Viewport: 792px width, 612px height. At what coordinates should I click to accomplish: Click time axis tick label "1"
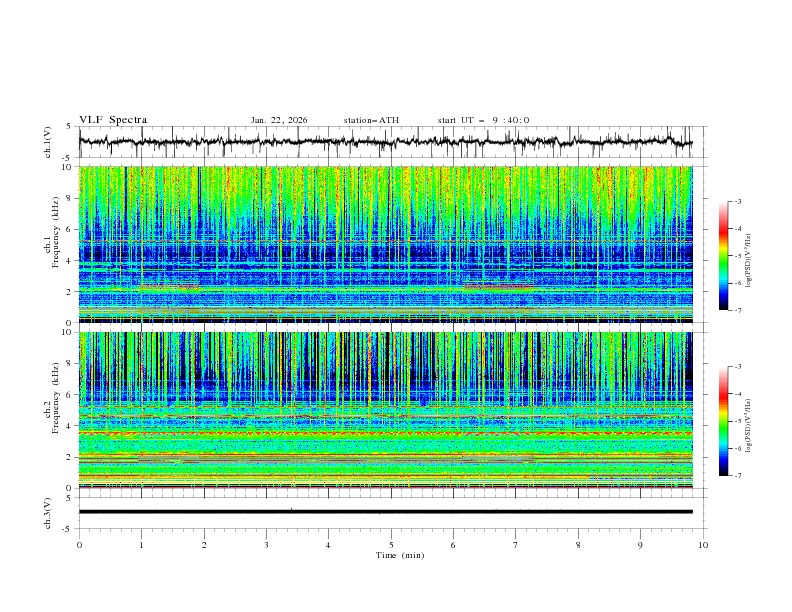141,545
